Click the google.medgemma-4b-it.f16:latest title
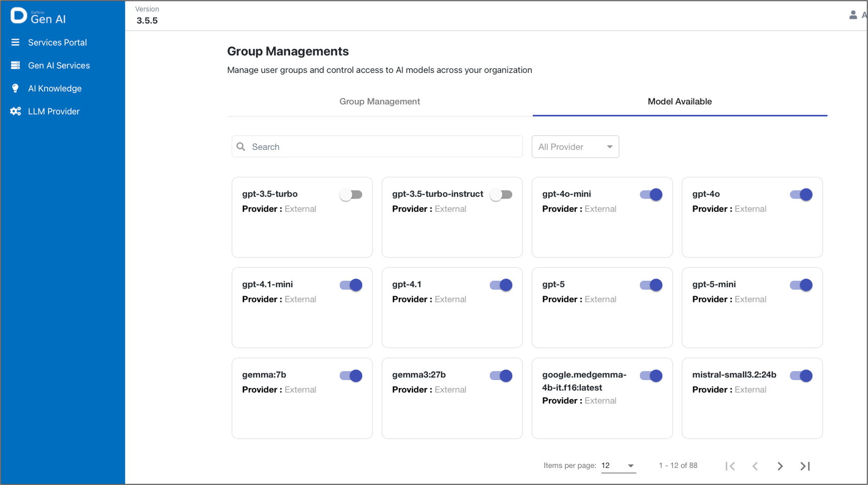Viewport: 868px width, 485px height. pos(584,381)
